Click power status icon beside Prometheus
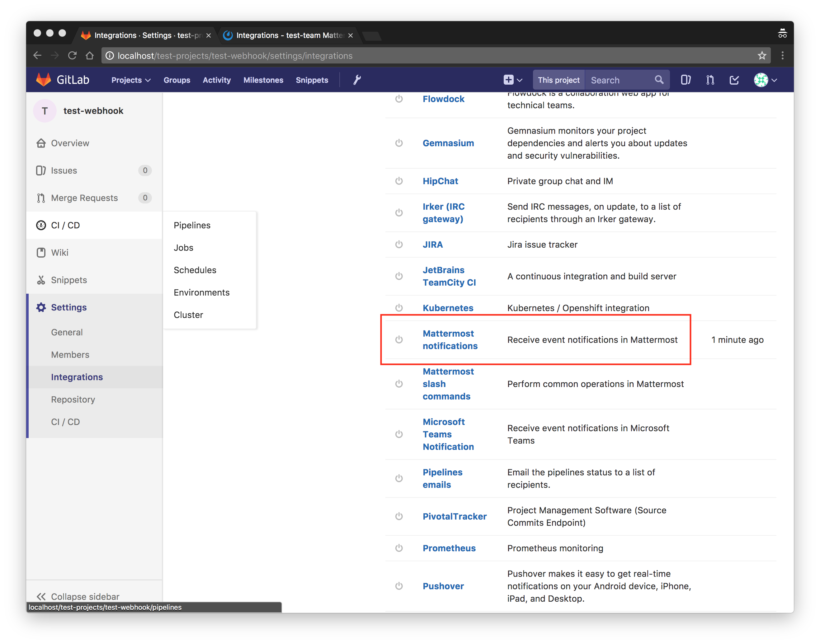Viewport: 820px width, 644px height. coord(399,548)
